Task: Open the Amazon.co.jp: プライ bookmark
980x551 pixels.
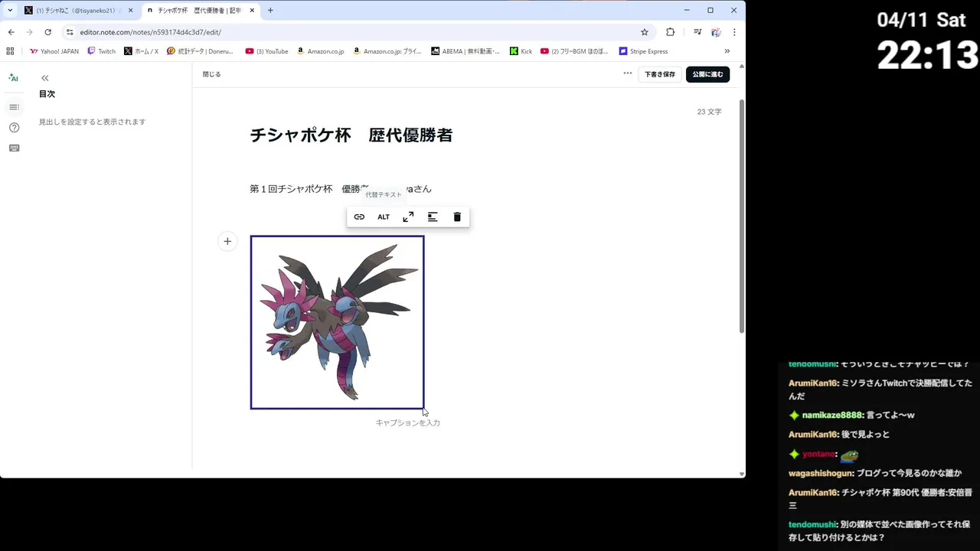Action: tap(387, 51)
